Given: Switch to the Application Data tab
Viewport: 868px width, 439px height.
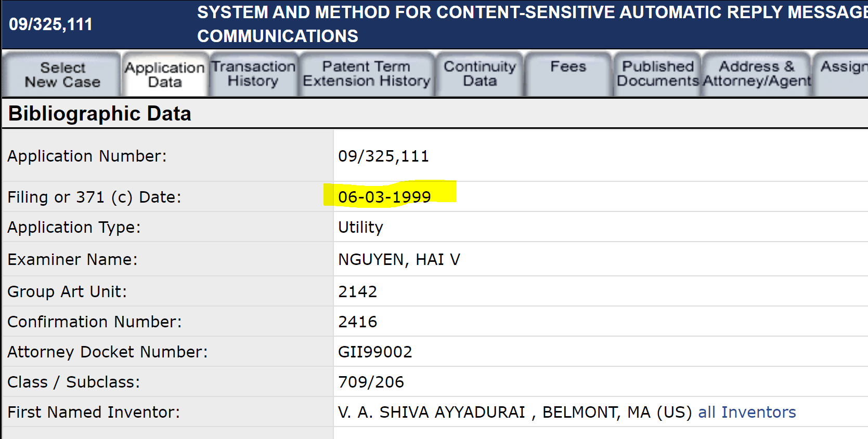Looking at the screenshot, I should (x=165, y=74).
